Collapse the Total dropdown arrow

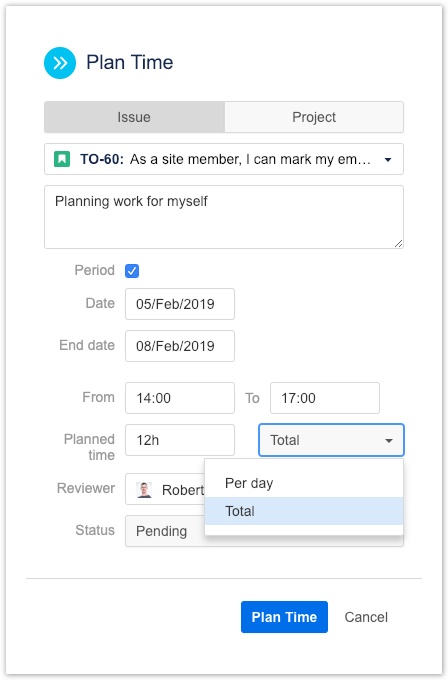coord(389,441)
